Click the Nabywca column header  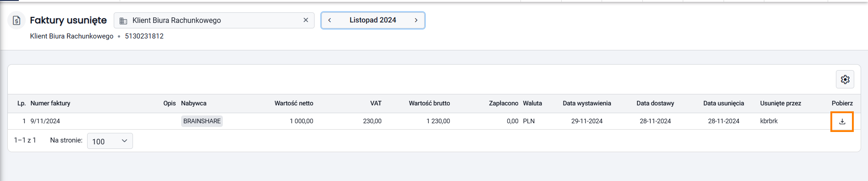coord(194,103)
